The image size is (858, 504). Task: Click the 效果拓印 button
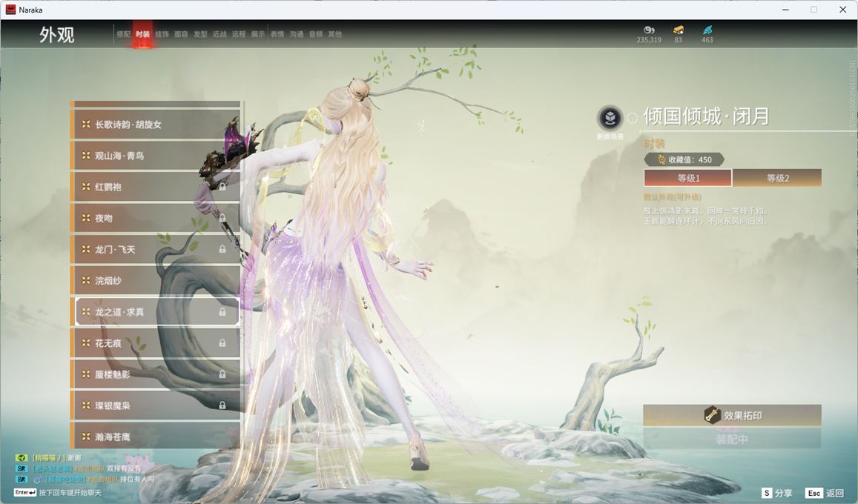[x=732, y=416]
